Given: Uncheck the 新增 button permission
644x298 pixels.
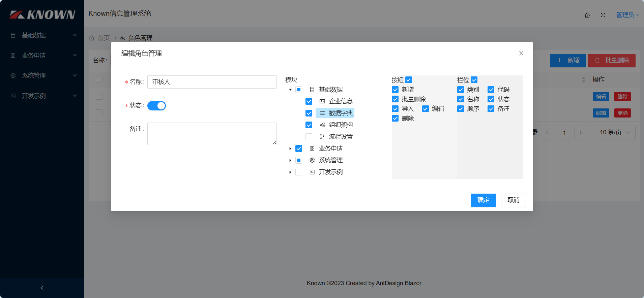Looking at the screenshot, I should click(x=395, y=90).
